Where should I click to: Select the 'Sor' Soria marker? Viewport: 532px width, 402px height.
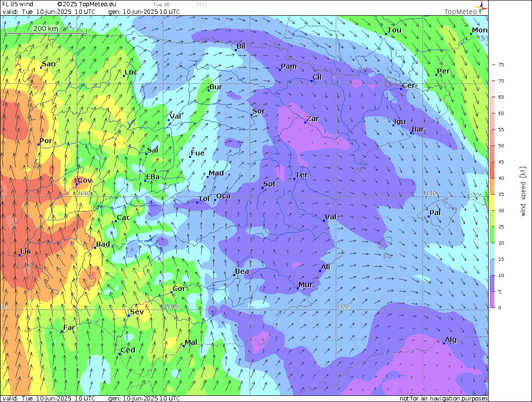(251, 115)
